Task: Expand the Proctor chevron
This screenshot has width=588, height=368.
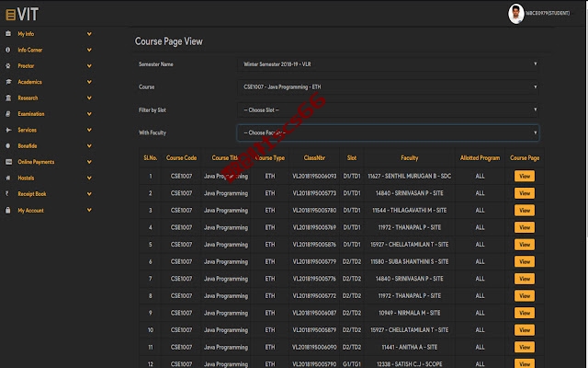Action: tap(89, 65)
